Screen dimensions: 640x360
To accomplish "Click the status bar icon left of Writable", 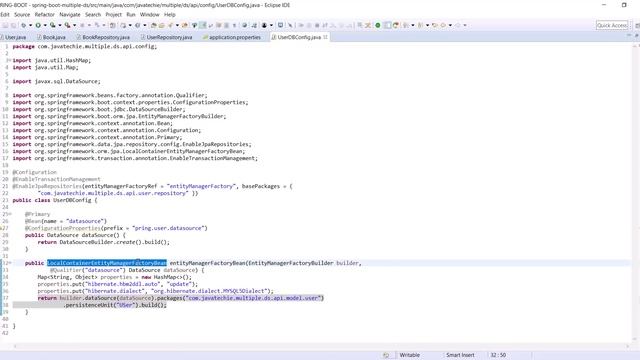I will (x=386, y=355).
